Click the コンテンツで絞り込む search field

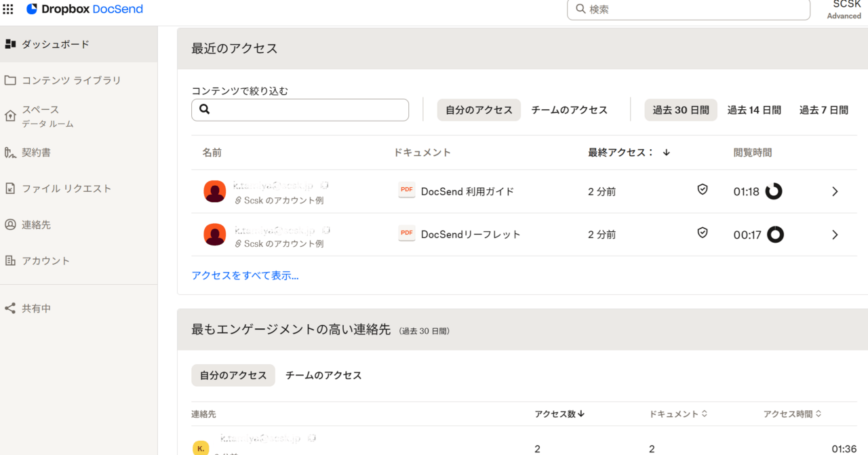point(300,110)
